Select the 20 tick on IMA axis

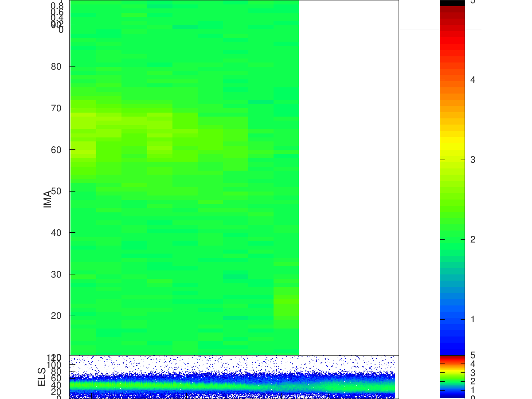(x=56, y=316)
